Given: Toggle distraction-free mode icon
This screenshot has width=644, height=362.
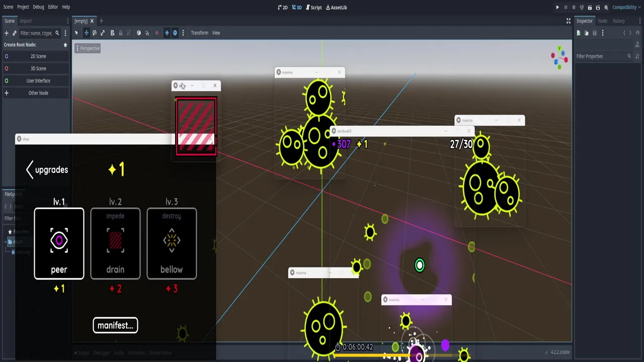Looking at the screenshot, I should click(568, 21).
